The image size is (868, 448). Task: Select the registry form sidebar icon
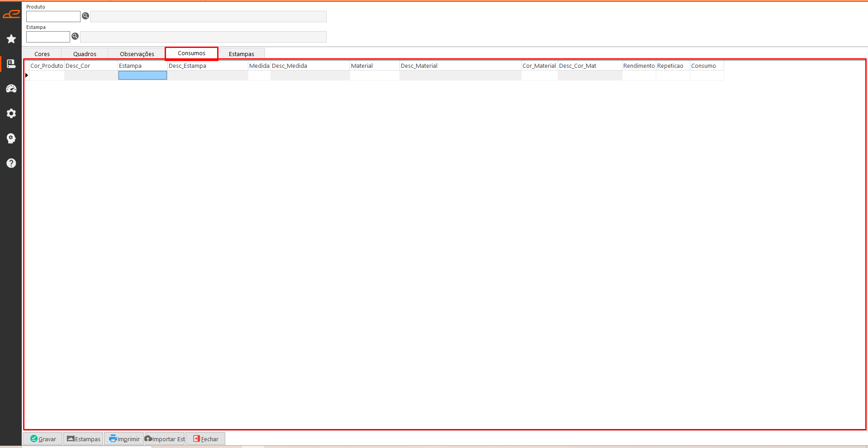pos(11,64)
